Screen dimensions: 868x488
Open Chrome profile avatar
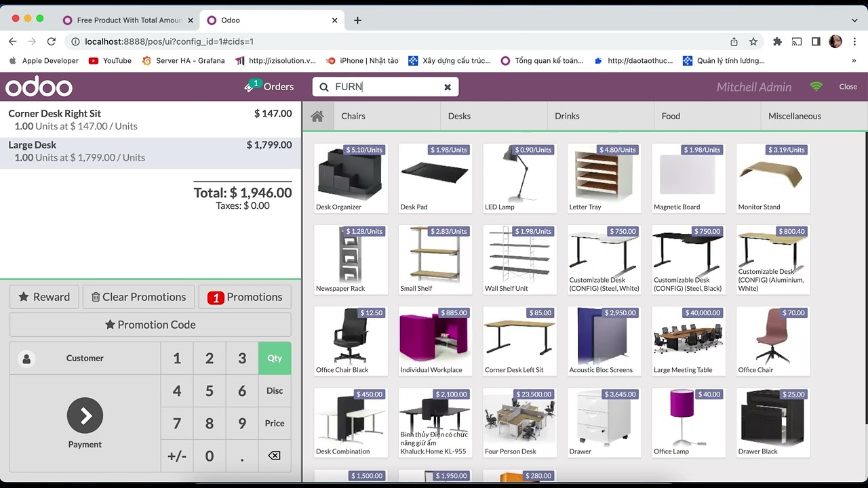(x=835, y=41)
